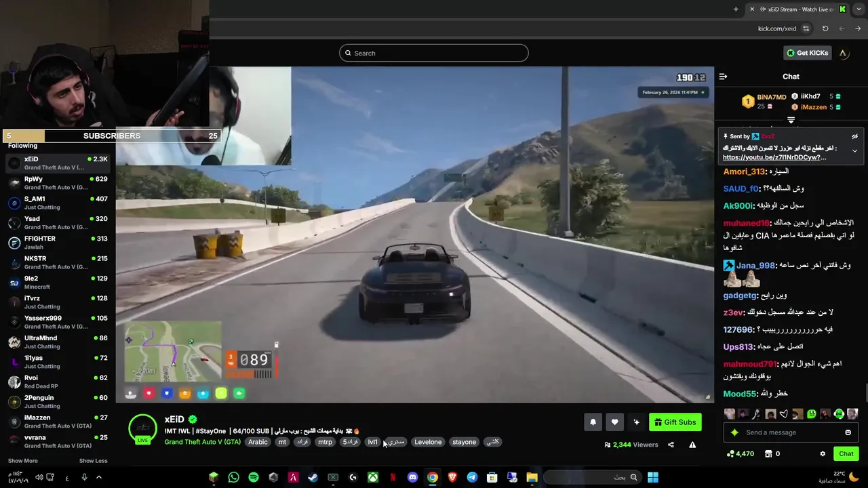Click the Gift Subs button

675,422
